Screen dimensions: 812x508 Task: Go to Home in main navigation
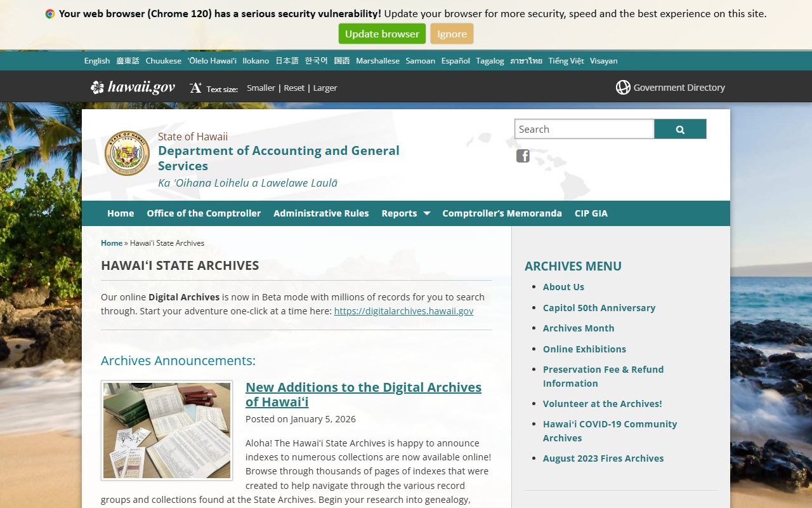pos(121,213)
